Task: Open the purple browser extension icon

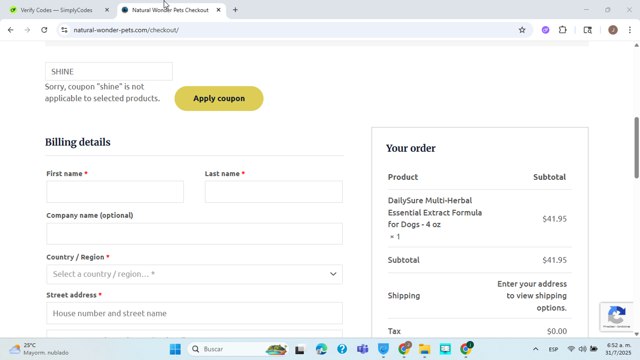Action: [x=545, y=30]
